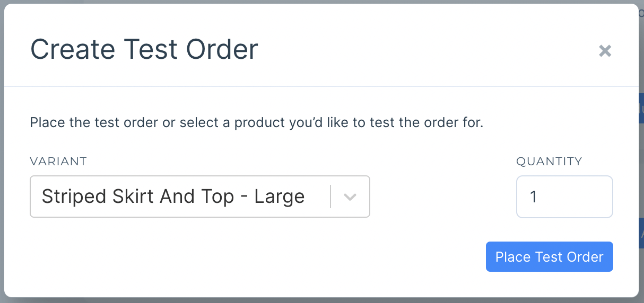Expand the Variant dropdown chevron arrow
The width and height of the screenshot is (644, 303).
pos(350,197)
